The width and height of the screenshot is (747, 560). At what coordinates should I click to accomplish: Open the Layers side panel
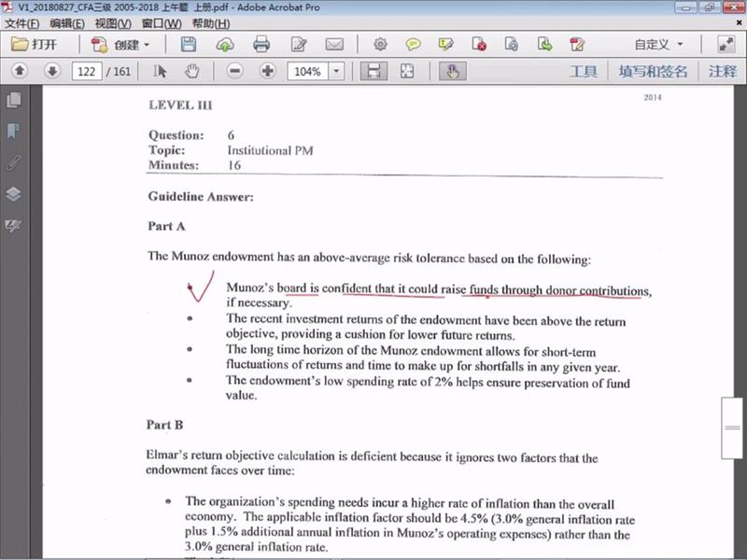[x=13, y=194]
